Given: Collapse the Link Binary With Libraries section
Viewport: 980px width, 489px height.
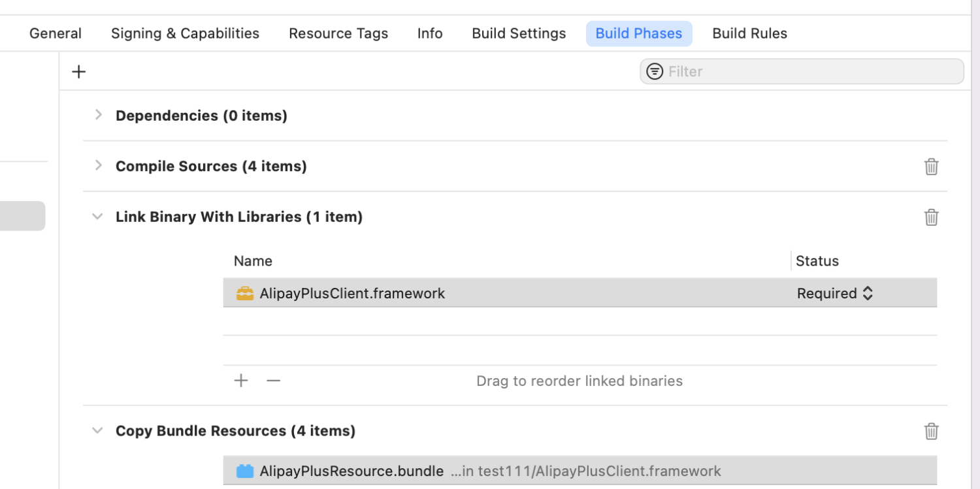Looking at the screenshot, I should click(97, 216).
